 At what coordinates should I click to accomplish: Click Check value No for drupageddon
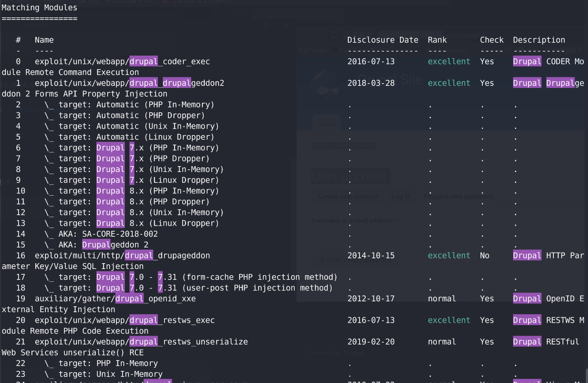484,255
